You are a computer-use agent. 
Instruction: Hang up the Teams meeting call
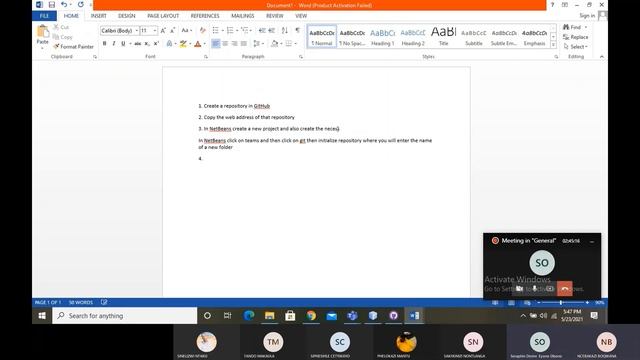pos(564,289)
